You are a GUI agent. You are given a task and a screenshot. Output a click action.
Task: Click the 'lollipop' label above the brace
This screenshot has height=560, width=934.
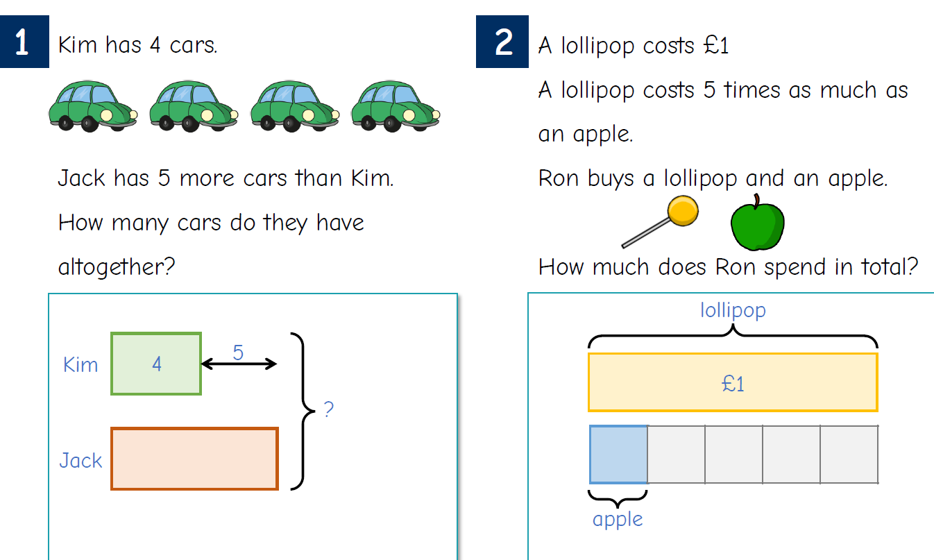tap(733, 309)
